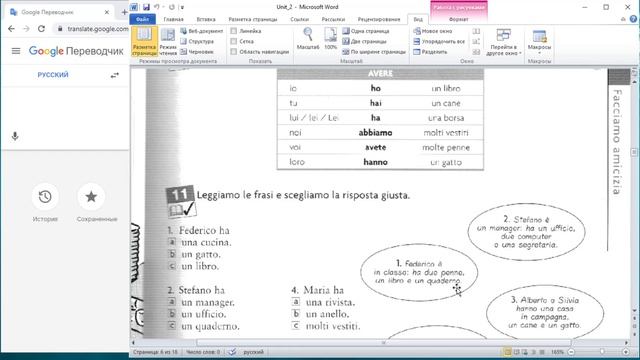This screenshot has width=640, height=360.
Task: Click the zoom slider handle in status bar
Action: click(x=602, y=352)
